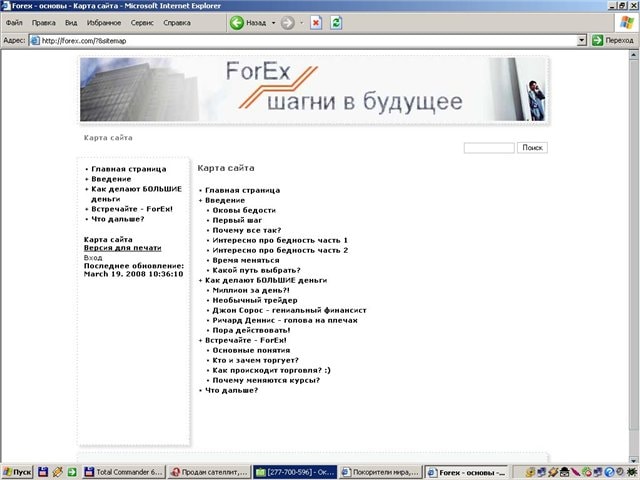
Task: Open the Файл menu
Action: coord(14,22)
